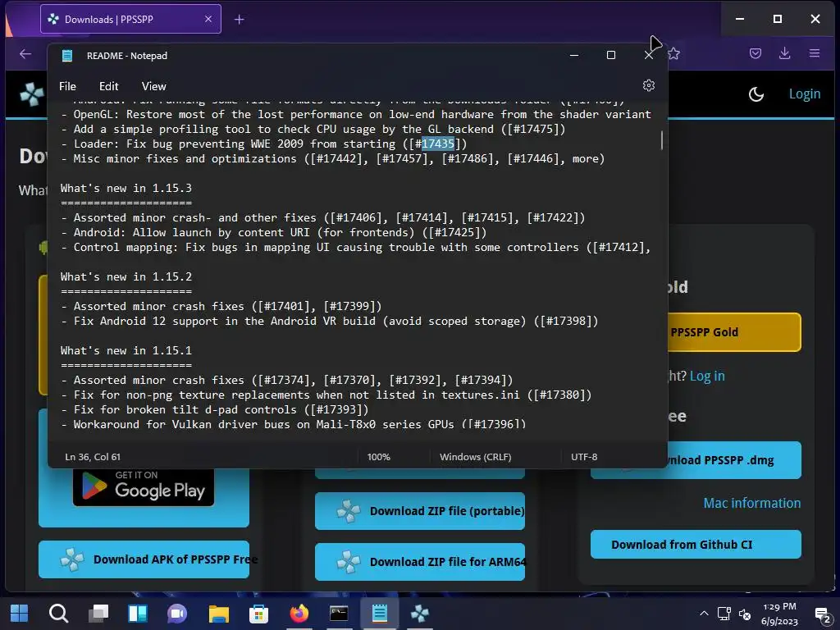Open the Chat icon on the taskbar
The image size is (840, 630).
(x=177, y=614)
